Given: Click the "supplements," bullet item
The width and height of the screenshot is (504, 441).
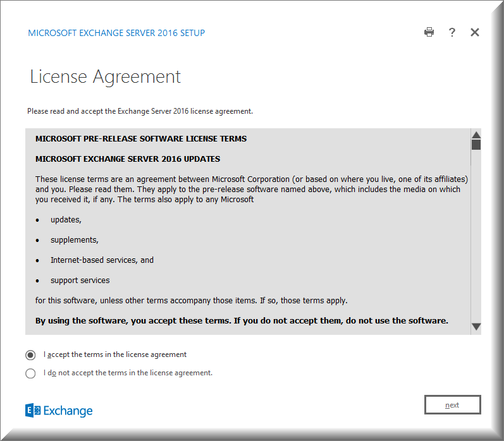Looking at the screenshot, I should click(x=74, y=240).
